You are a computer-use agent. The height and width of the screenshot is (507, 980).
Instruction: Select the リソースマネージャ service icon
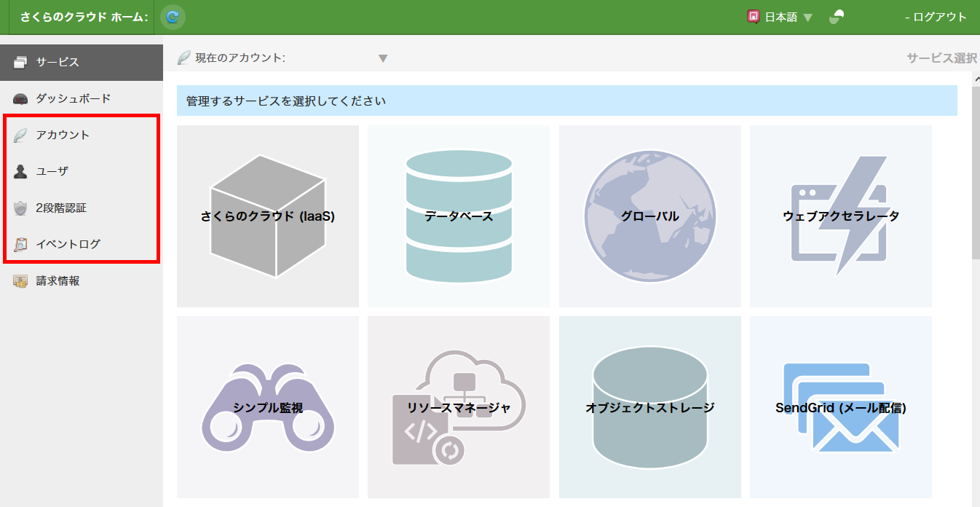pos(459,407)
